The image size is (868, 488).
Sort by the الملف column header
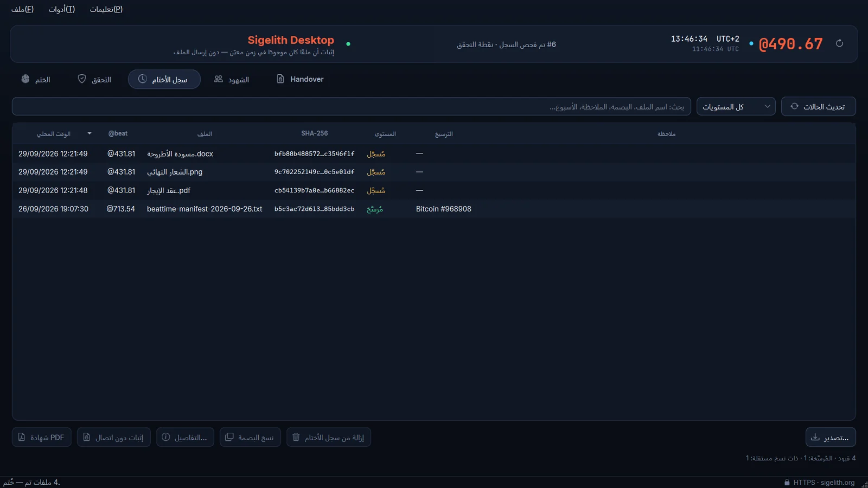(205, 133)
